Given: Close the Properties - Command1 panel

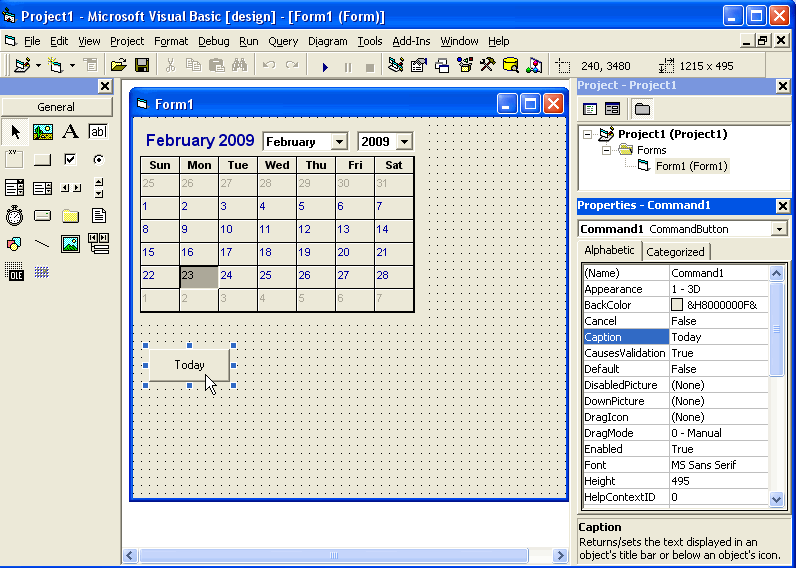Looking at the screenshot, I should [x=783, y=206].
